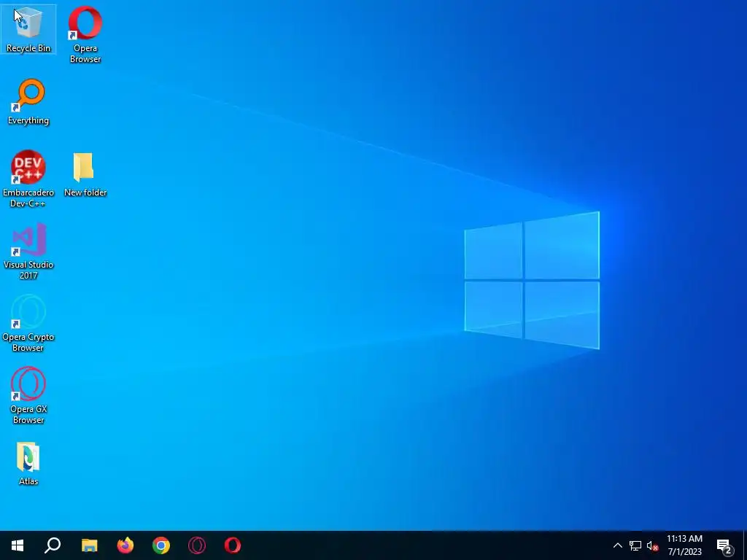This screenshot has height=560, width=747.
Task: Open File Explorer from taskbar
Action: point(89,545)
